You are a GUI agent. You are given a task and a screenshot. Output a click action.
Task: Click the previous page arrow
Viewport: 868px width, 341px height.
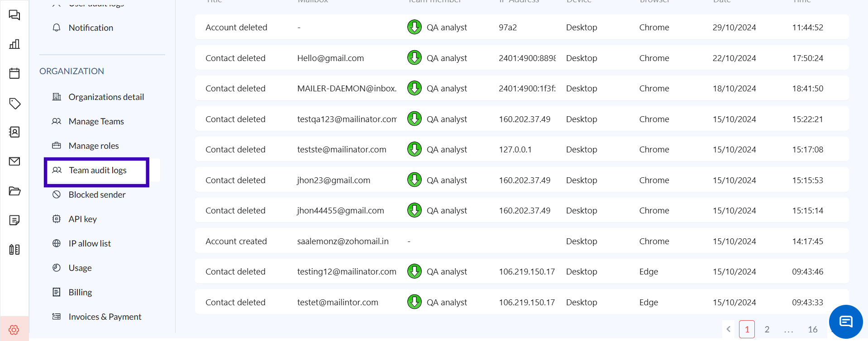coord(729,330)
